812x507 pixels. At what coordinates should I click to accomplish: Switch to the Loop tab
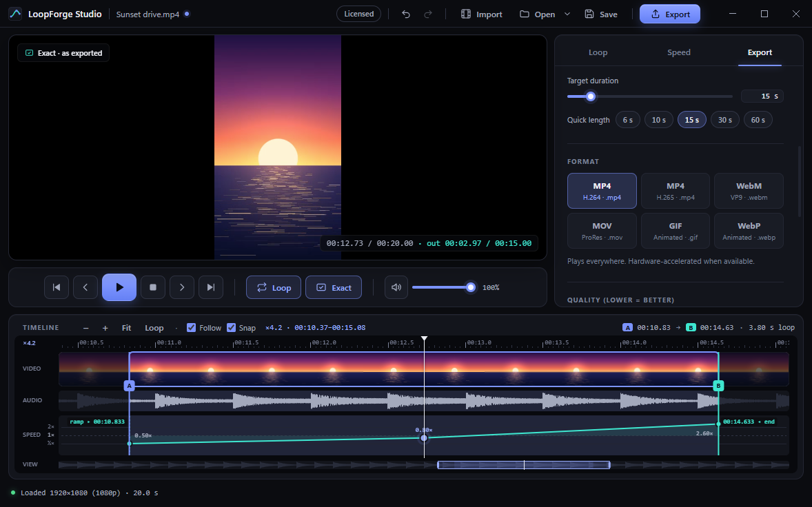[598, 52]
